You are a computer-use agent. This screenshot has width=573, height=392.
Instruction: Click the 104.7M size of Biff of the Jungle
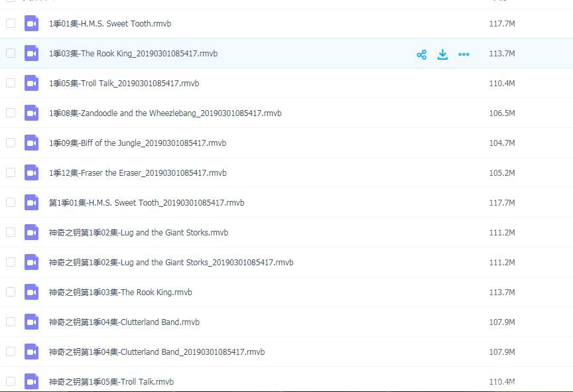pos(501,143)
